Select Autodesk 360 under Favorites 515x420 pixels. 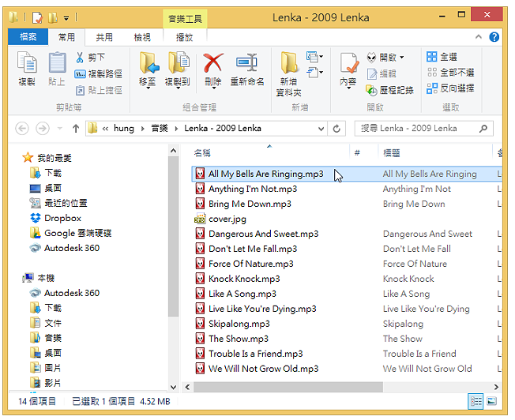click(x=65, y=248)
